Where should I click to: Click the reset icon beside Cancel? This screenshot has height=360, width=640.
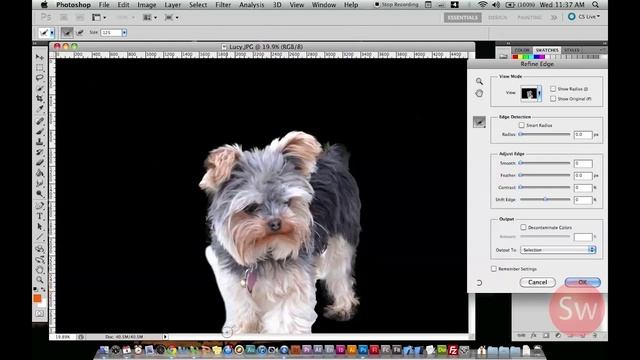(x=479, y=282)
